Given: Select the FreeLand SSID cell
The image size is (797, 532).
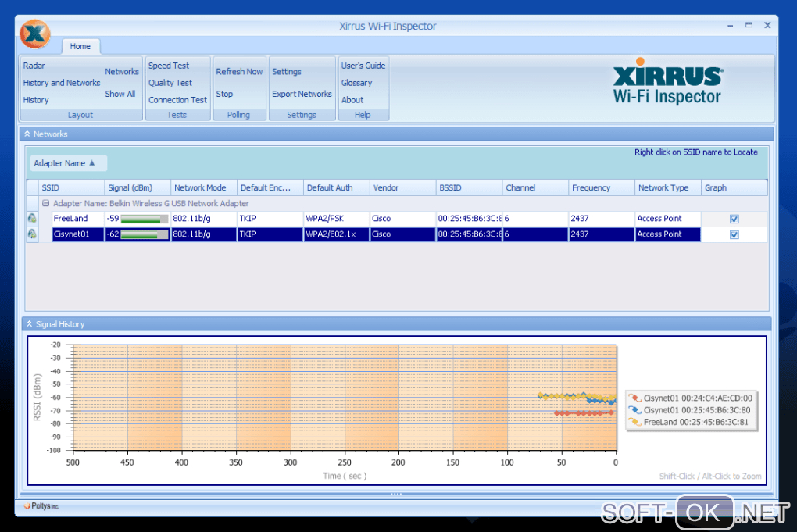Looking at the screenshot, I should pos(78,219).
